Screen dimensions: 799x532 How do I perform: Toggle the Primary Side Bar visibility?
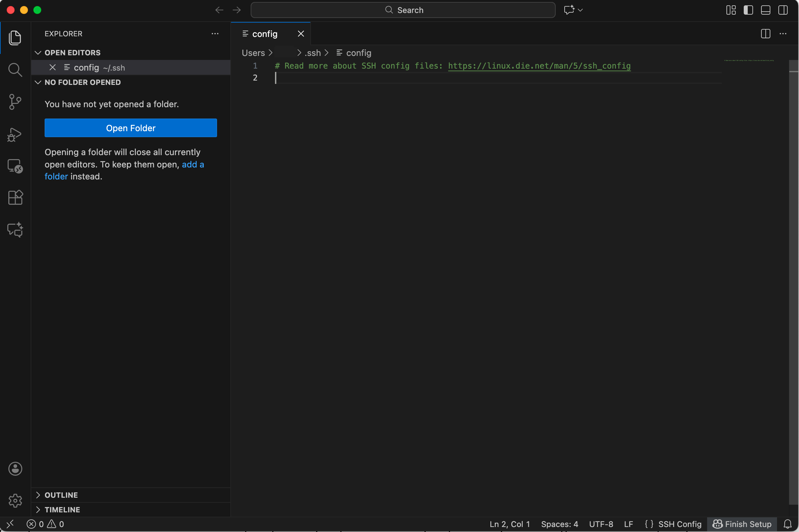(748, 10)
